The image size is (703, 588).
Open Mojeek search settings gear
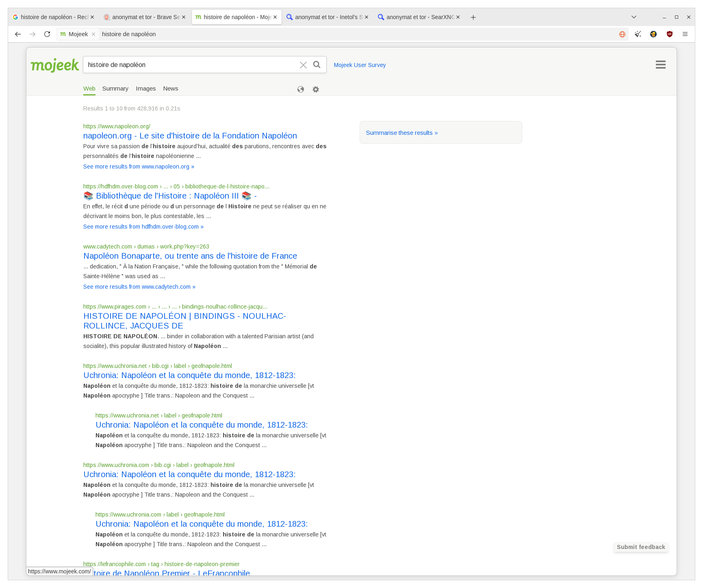click(x=316, y=89)
